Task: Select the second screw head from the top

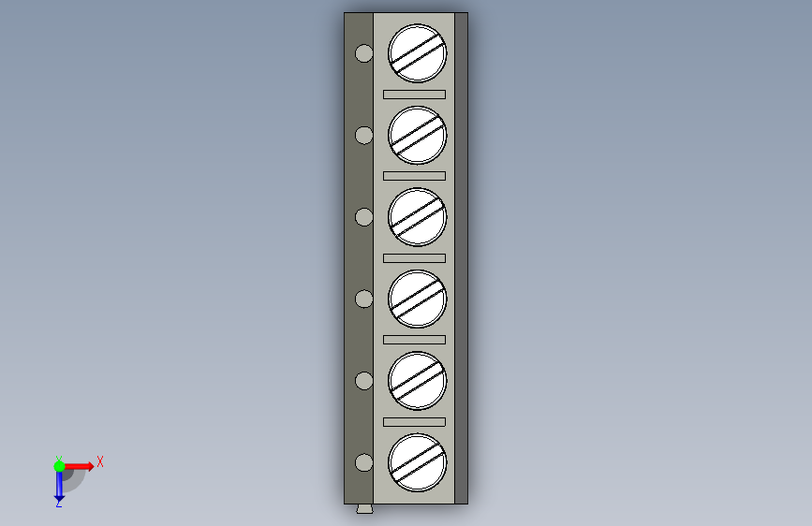Action: tap(418, 135)
